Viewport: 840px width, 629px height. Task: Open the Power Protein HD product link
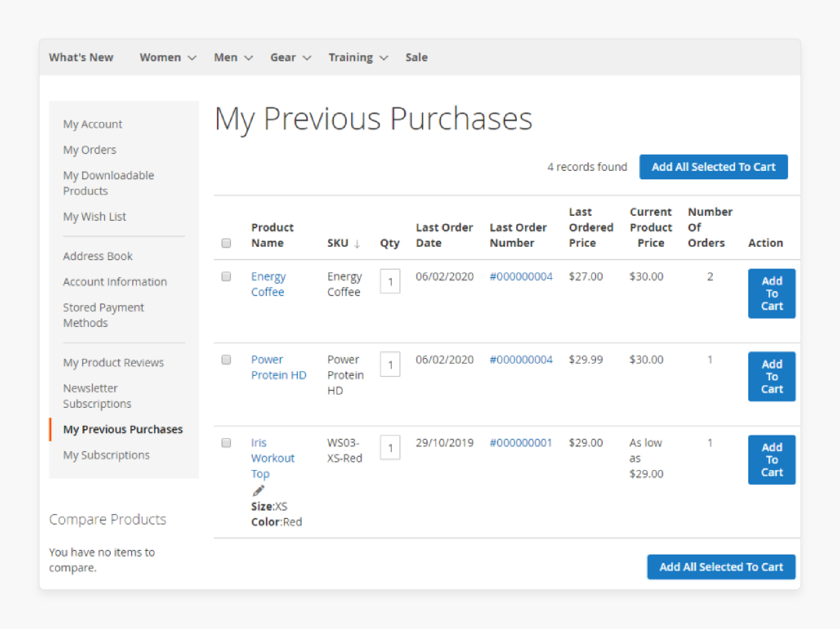pyautogui.click(x=279, y=367)
